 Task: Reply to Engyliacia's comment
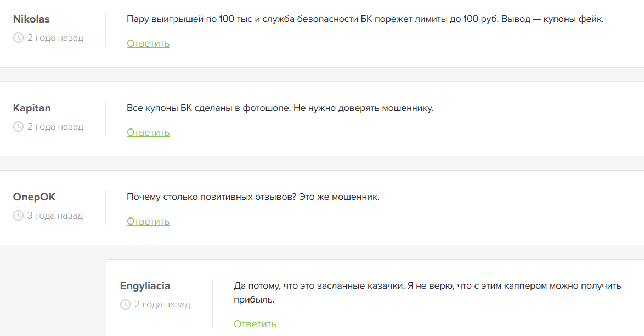click(255, 324)
